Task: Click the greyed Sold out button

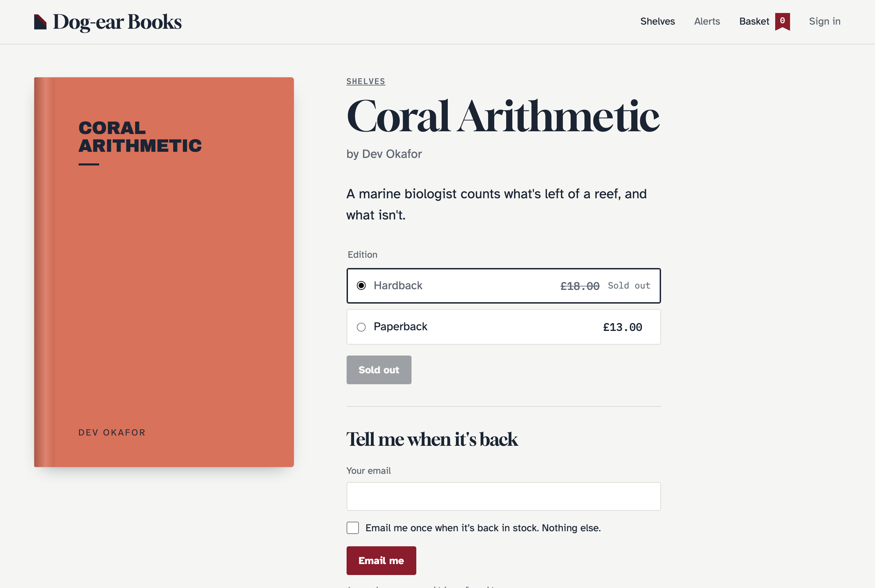Action: point(379,370)
